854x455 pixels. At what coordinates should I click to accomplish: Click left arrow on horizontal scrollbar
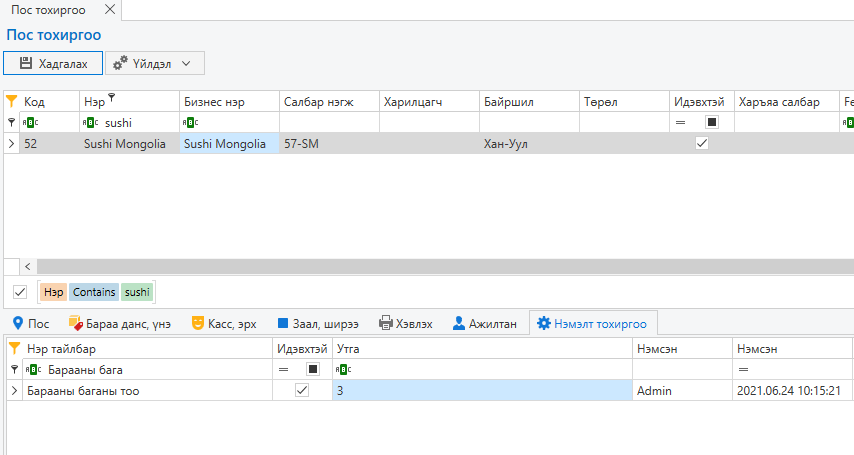pos(28,266)
